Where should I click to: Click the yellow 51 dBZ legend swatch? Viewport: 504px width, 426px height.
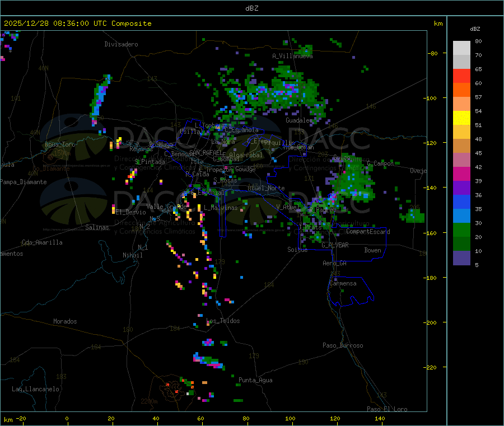click(x=461, y=118)
